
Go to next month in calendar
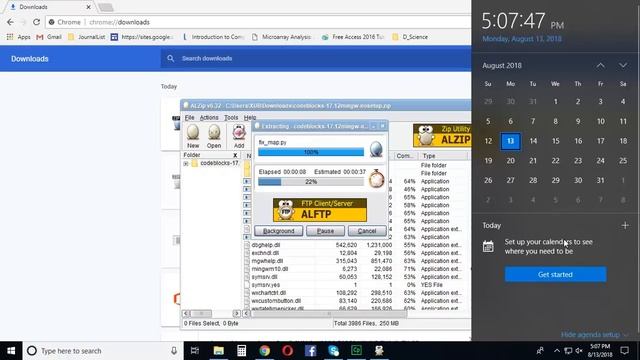pyautogui.click(x=623, y=65)
